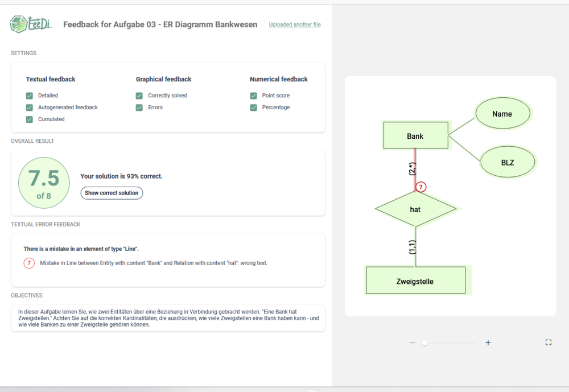
Task: Disable the Cumulated feedback checkbox
Action: [x=30, y=119]
